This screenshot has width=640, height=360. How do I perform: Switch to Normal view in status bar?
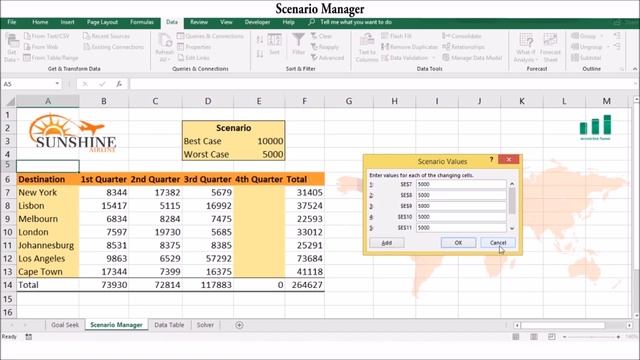[516, 337]
